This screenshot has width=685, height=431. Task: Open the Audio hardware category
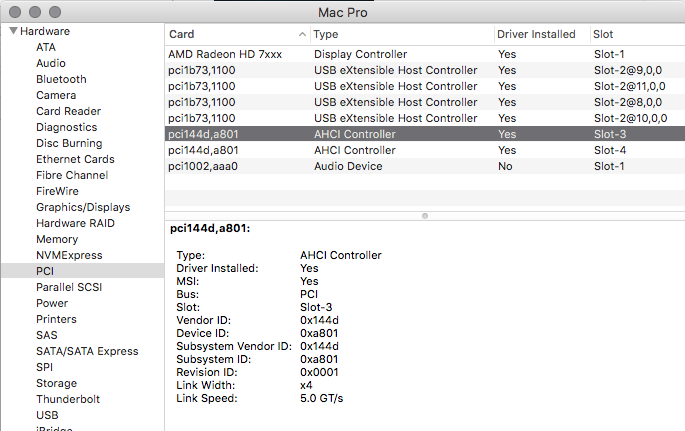coord(51,63)
